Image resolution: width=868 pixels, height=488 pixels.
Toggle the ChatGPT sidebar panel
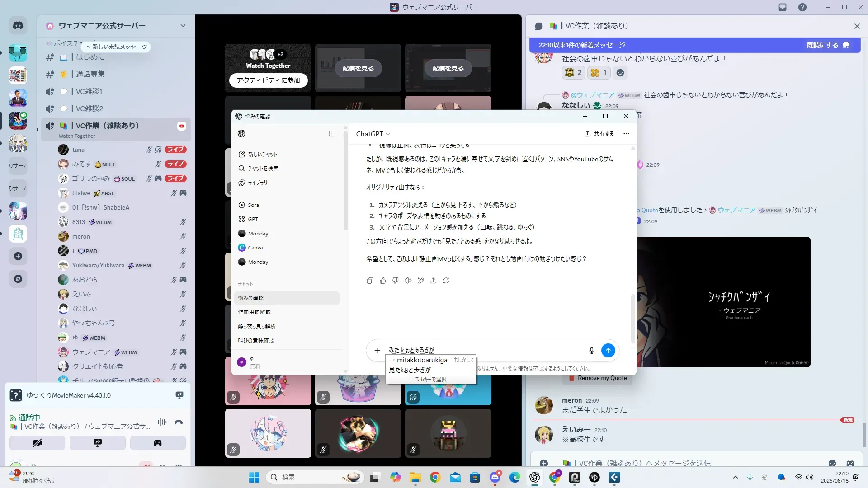pyautogui.click(x=332, y=134)
